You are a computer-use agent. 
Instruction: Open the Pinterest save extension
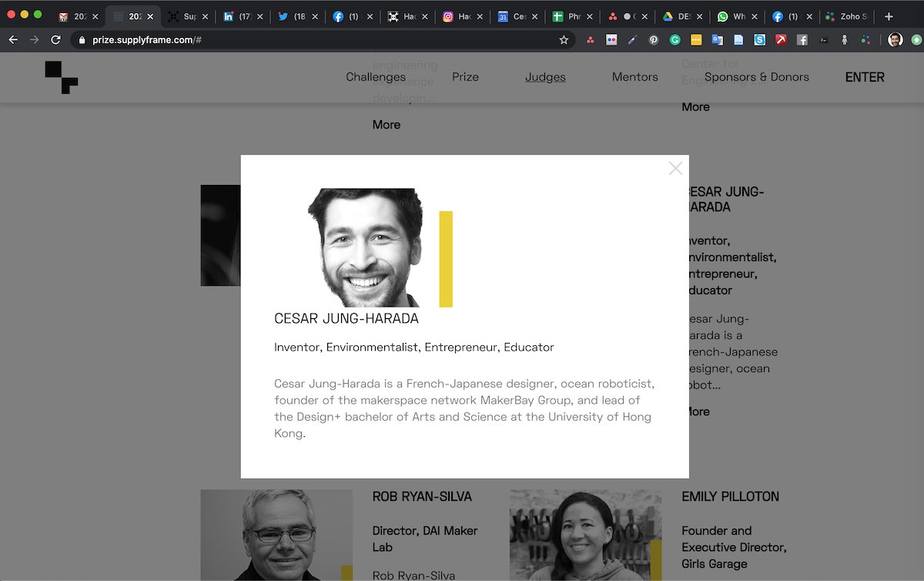(654, 40)
